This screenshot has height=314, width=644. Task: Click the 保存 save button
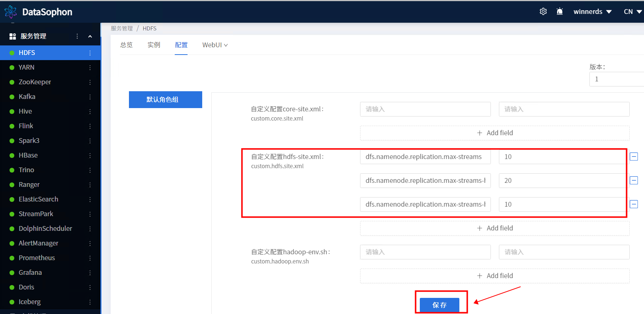[440, 305]
